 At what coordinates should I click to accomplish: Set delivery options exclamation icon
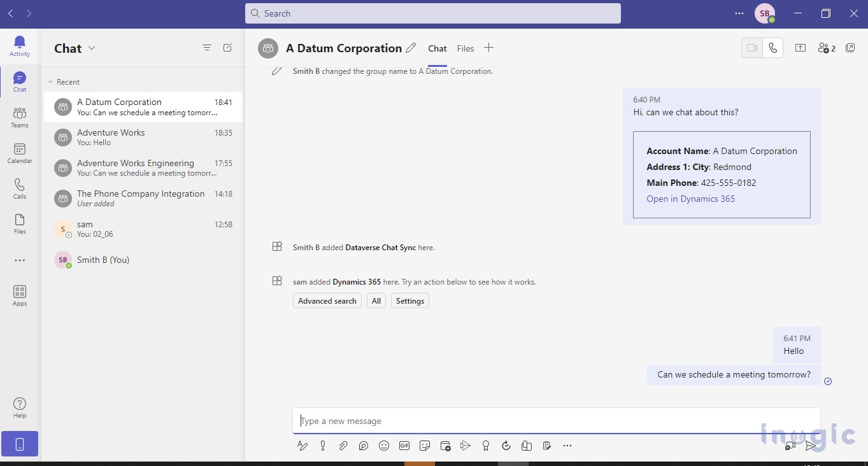pos(323,446)
